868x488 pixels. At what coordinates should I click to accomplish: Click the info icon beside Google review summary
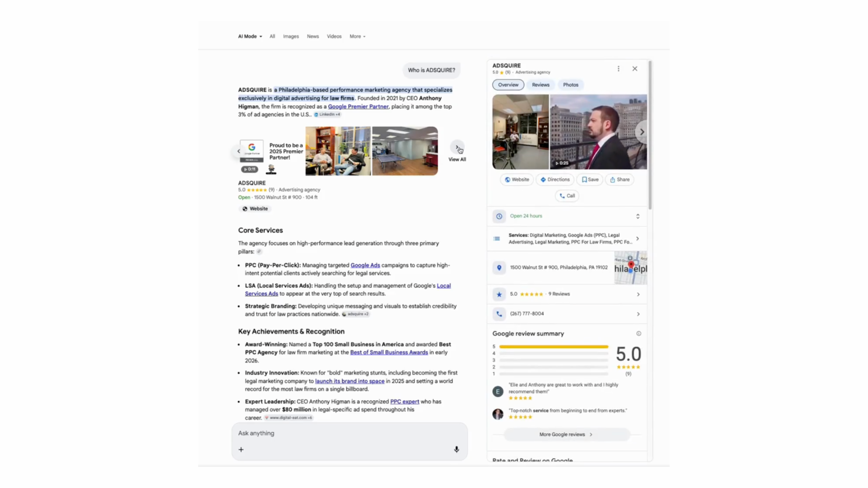638,333
